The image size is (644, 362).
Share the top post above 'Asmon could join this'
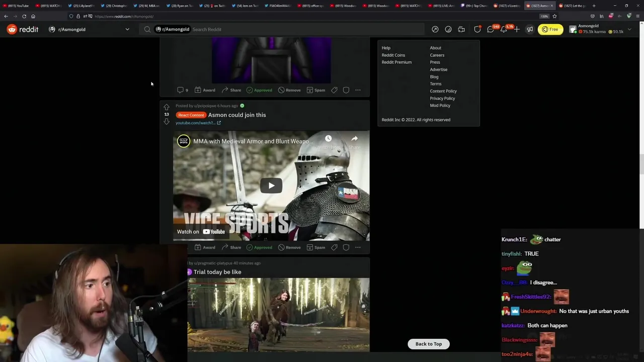tap(231, 90)
